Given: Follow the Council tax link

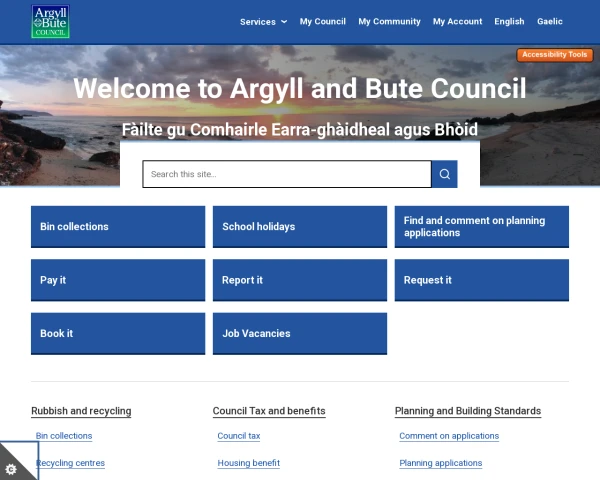Looking at the screenshot, I should pyautogui.click(x=239, y=436).
